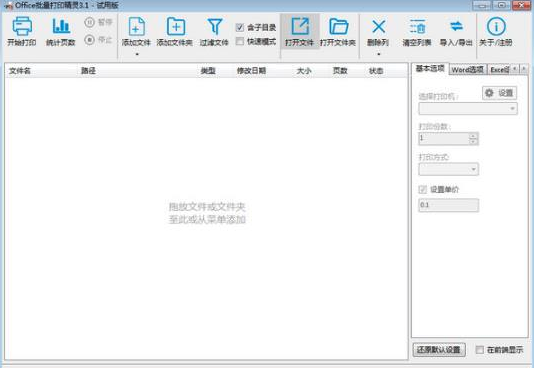534x368 pixels.
Task: Sort by the 文件名 column header
Action: click(20, 71)
